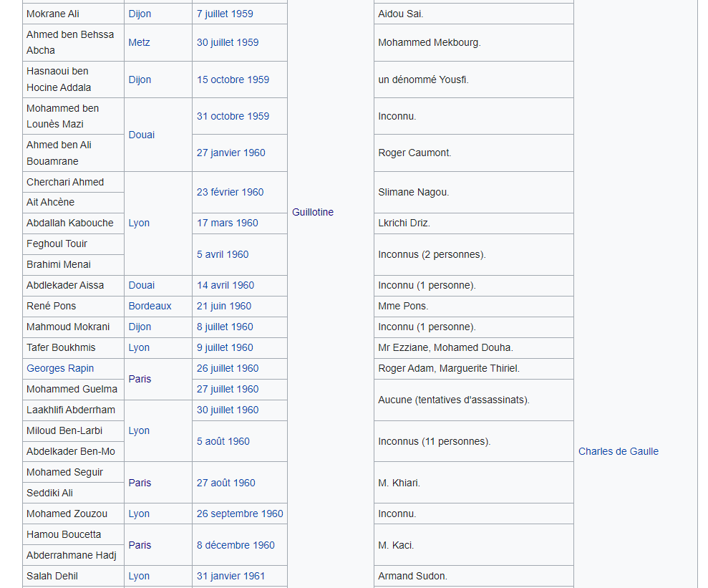Click the 31 octobre 1959 date link
Viewport: 708px width, 588px height.
pos(233,116)
